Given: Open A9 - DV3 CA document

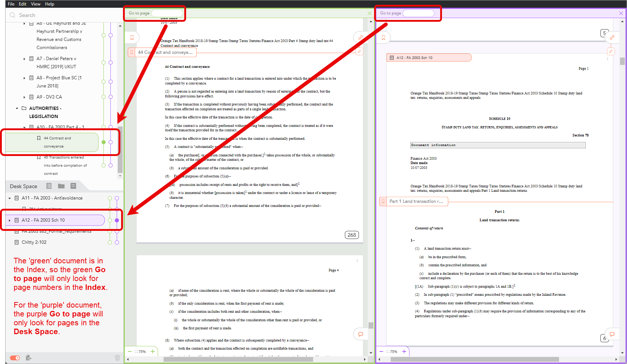Looking at the screenshot, I should 49,97.
